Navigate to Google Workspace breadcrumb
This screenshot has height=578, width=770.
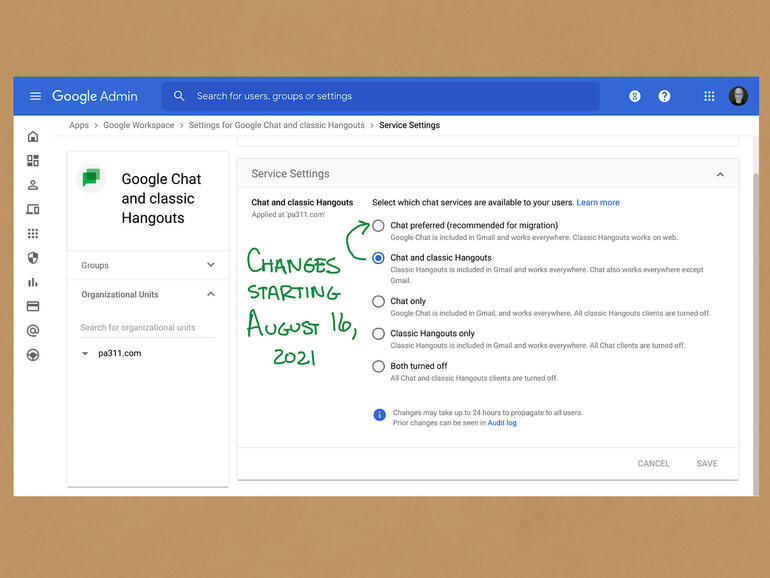tap(138, 125)
